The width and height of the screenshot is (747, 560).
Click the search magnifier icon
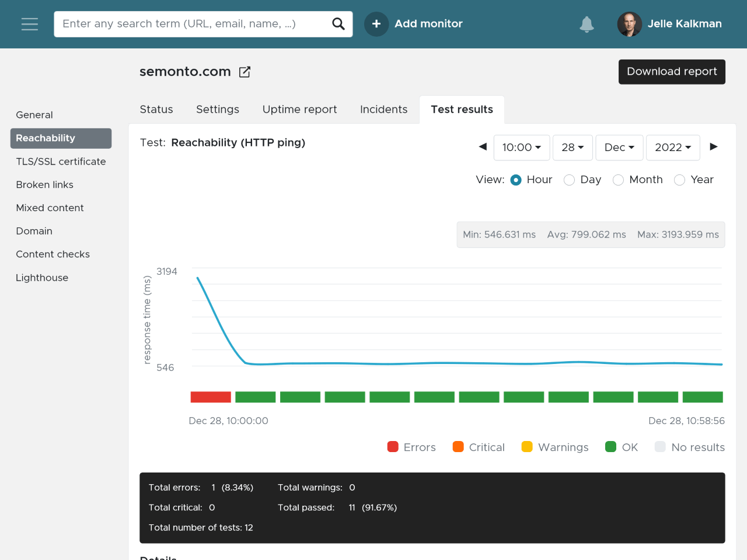pyautogui.click(x=338, y=24)
